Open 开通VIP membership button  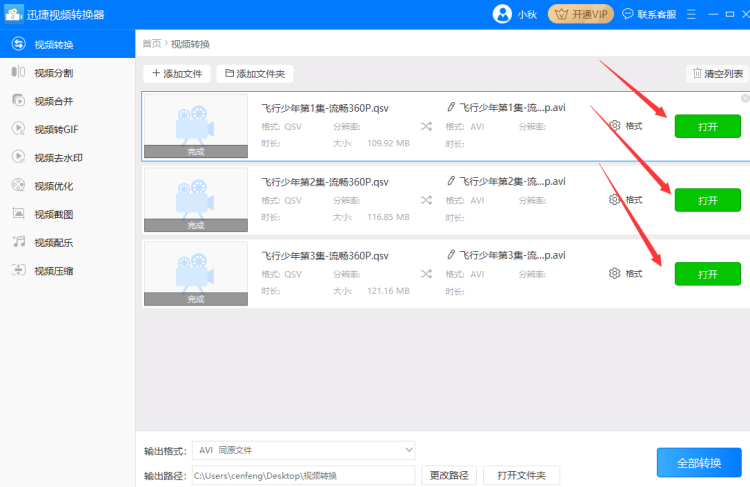pos(581,14)
